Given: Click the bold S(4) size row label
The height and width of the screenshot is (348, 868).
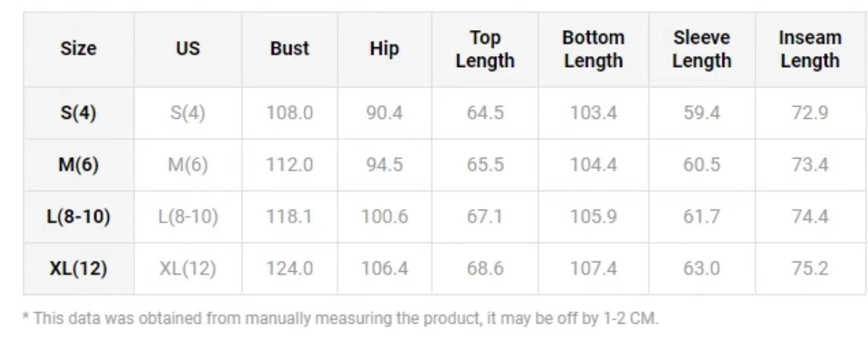Looking at the screenshot, I should (79, 113).
